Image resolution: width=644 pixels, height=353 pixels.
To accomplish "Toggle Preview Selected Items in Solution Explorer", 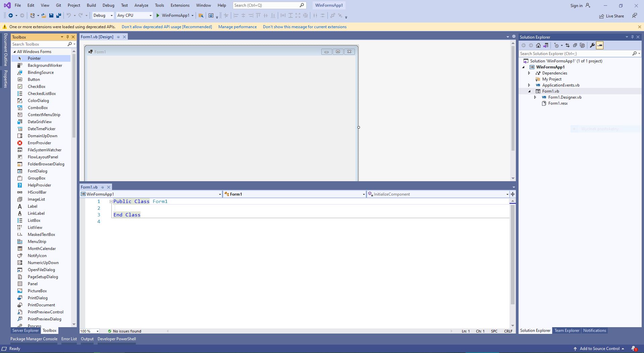I will point(600,45).
